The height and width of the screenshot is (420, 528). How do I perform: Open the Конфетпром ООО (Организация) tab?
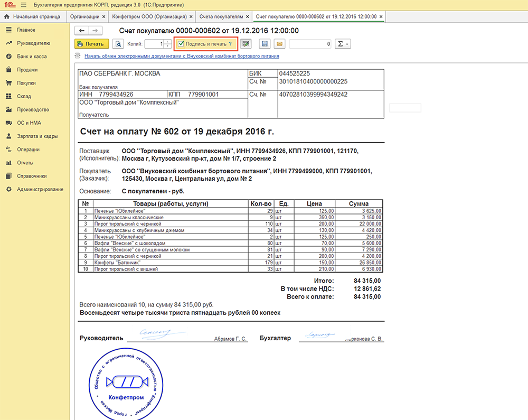pyautogui.click(x=149, y=16)
